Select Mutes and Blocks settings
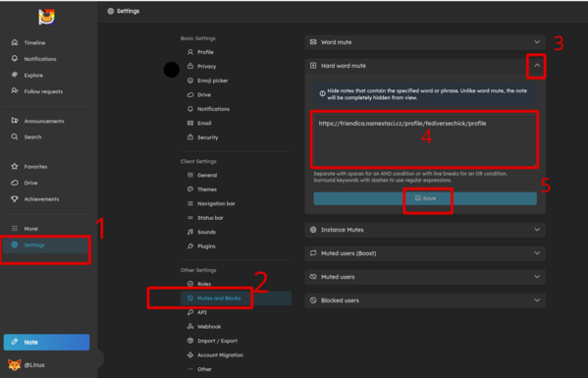 (237, 298)
